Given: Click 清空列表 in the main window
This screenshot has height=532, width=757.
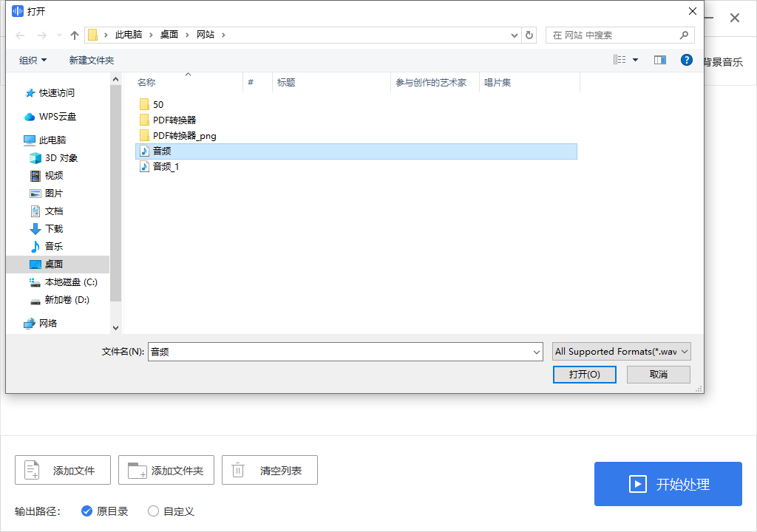Looking at the screenshot, I should coord(269,470).
